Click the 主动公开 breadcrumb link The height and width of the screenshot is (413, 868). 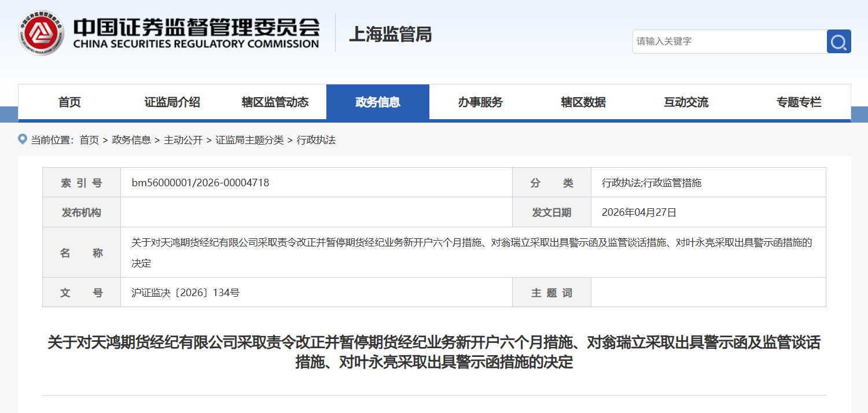[183, 140]
